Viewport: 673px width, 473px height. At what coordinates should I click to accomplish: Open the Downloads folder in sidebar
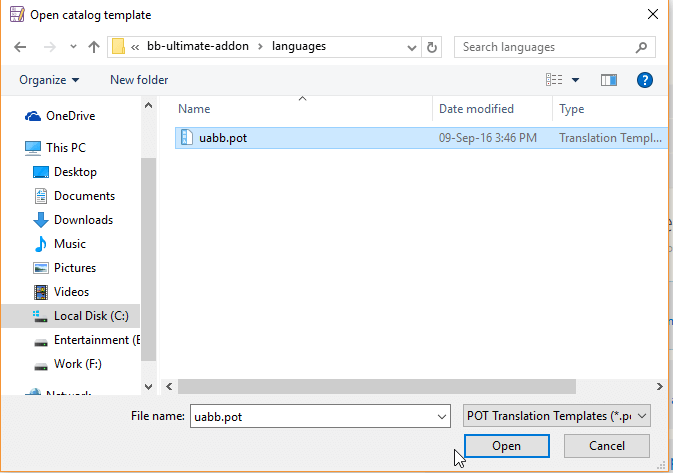pyautogui.click(x=83, y=220)
